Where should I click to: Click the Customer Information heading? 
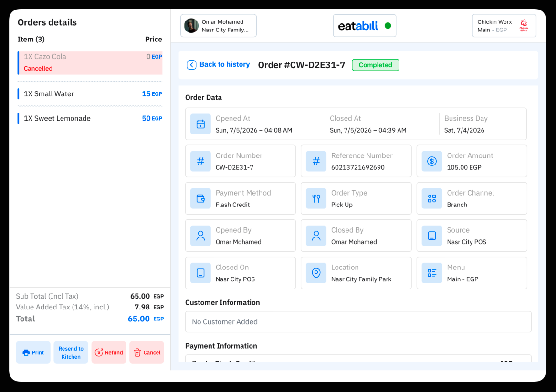(222, 302)
